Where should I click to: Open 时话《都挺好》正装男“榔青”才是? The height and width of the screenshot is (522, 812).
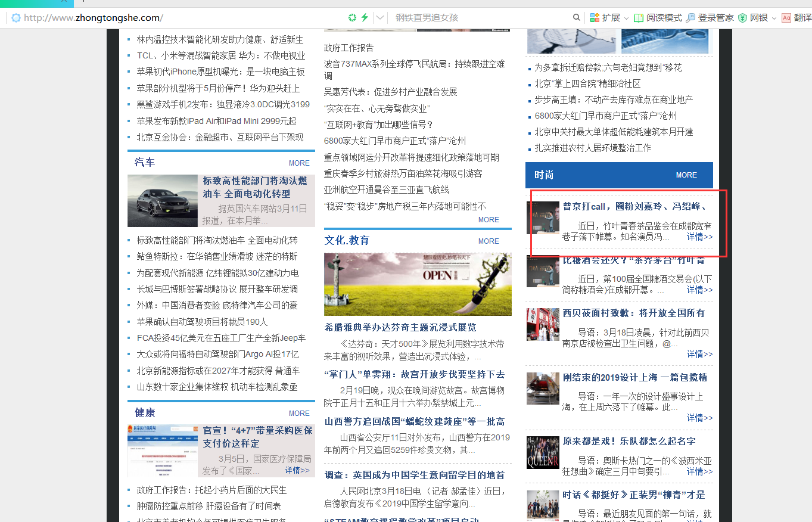coord(634,495)
